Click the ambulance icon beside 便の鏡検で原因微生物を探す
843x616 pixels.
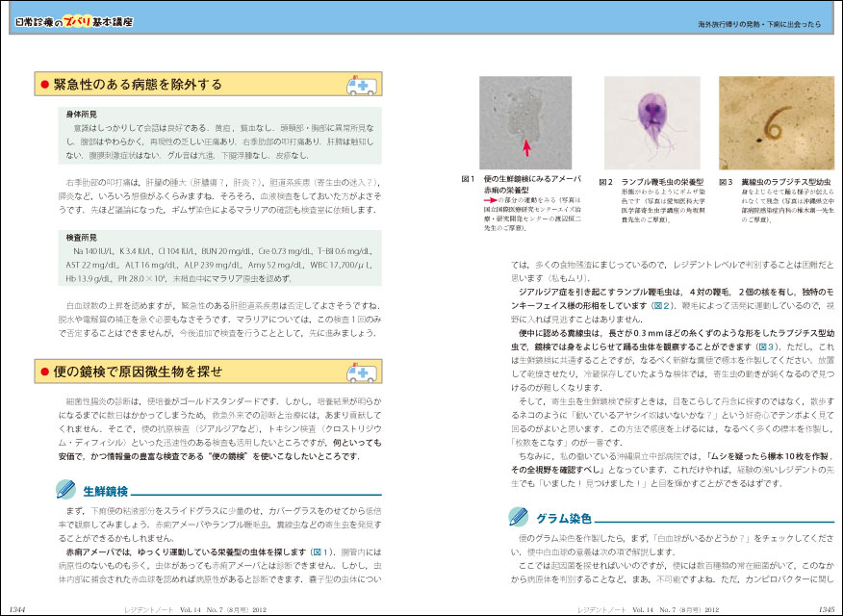(364, 371)
